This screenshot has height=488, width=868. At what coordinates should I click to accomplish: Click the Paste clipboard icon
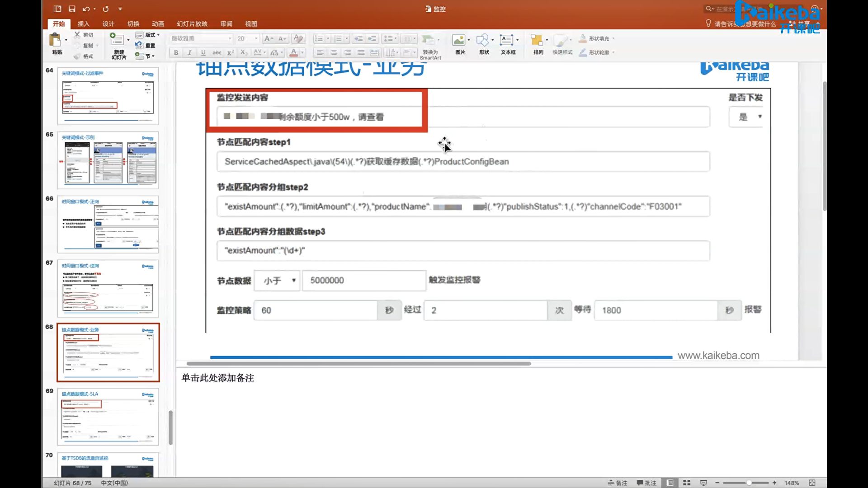(55, 41)
